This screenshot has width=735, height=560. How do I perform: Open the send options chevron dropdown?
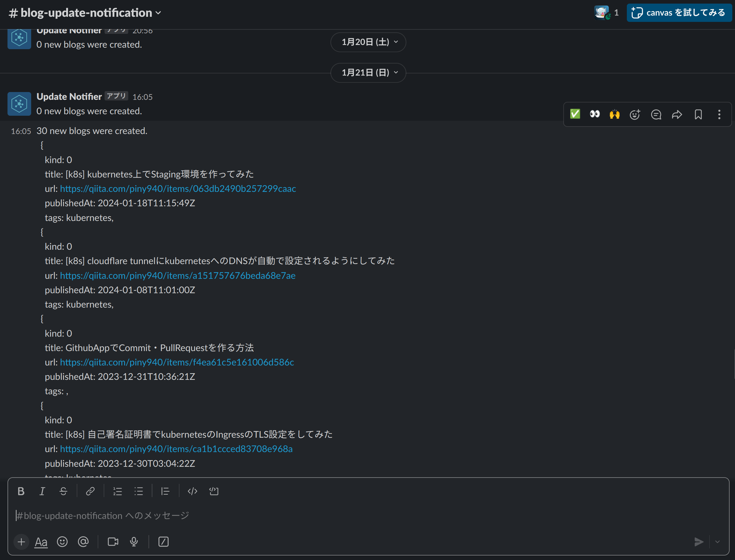click(x=717, y=542)
